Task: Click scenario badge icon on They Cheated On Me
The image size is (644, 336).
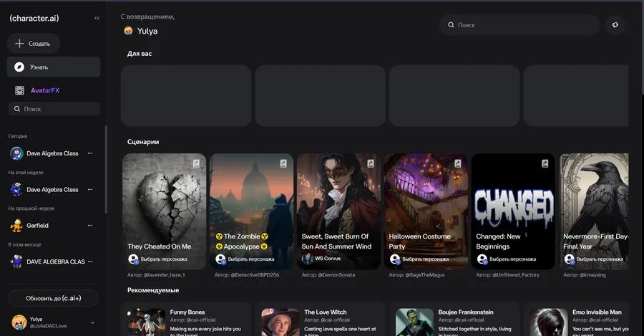Action: [x=196, y=163]
